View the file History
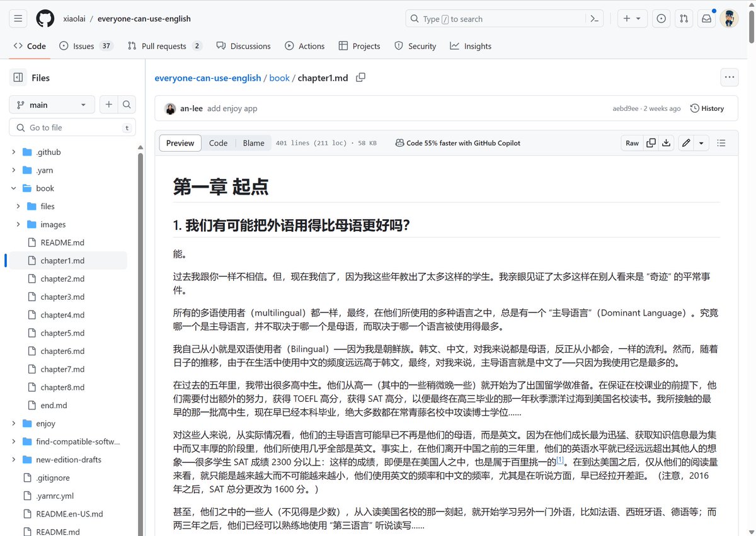This screenshot has height=536, width=756. click(x=707, y=108)
